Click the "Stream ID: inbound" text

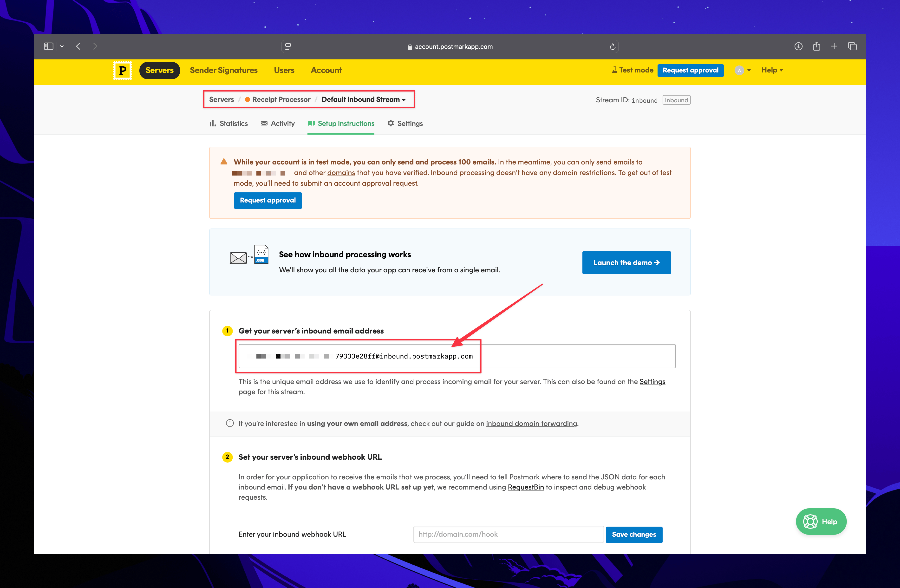pos(626,100)
